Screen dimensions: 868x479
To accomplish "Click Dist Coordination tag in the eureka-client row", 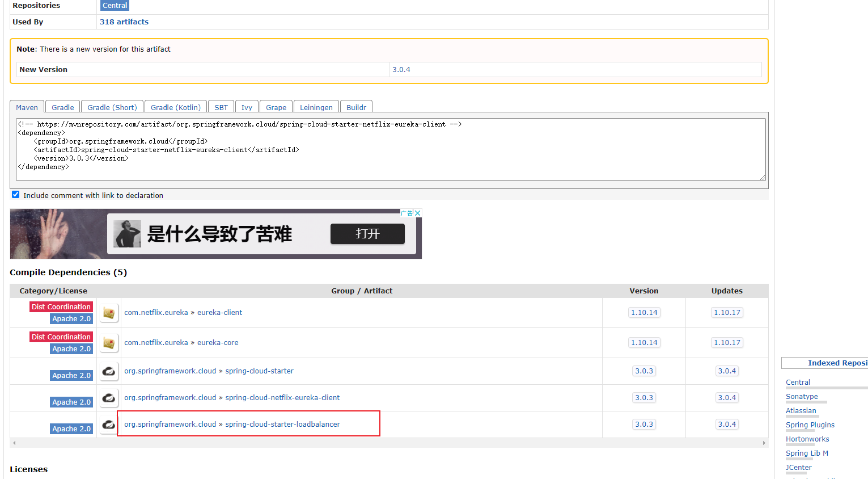I will 61,307.
